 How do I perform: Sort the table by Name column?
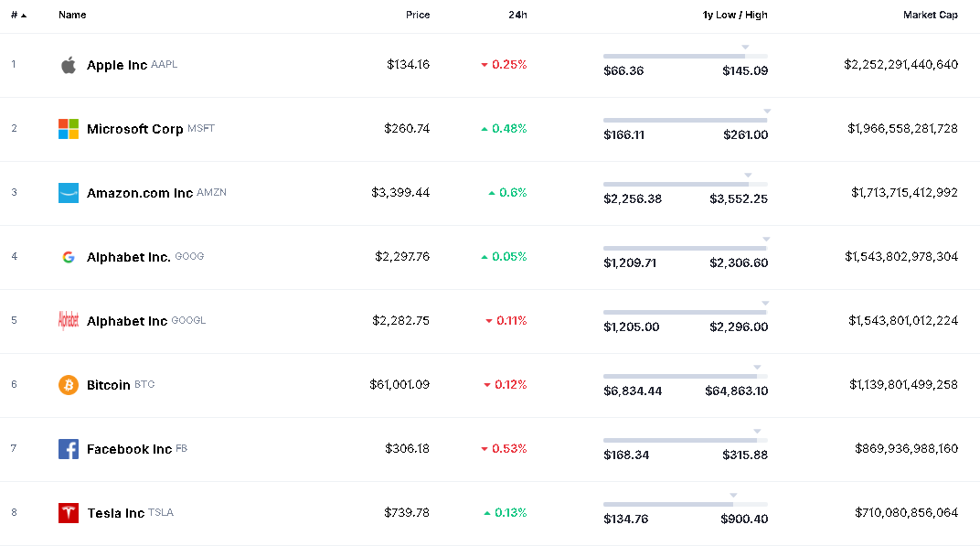click(71, 16)
